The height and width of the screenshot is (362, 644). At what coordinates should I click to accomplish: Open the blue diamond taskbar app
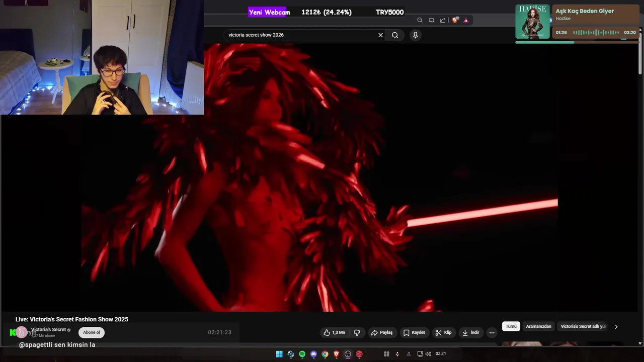pyautogui.click(x=291, y=354)
